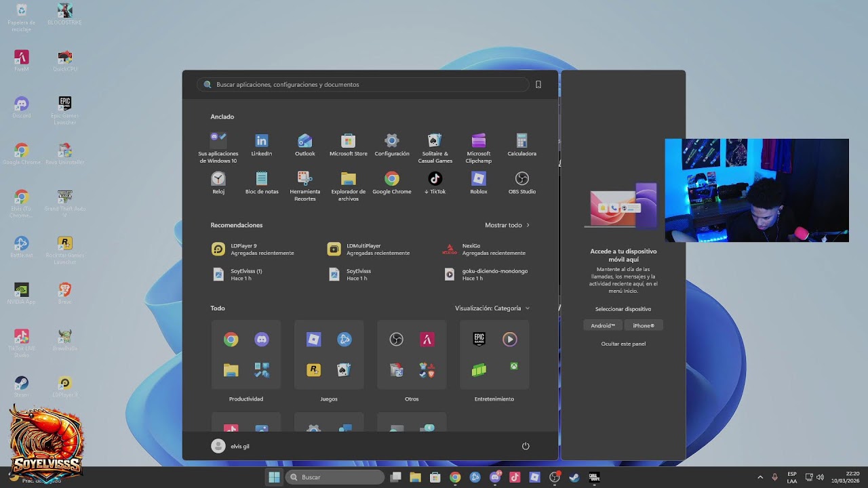This screenshot has height=488, width=868.
Task: Click Mostrar todo in Recomendaciones
Action: tap(507, 225)
